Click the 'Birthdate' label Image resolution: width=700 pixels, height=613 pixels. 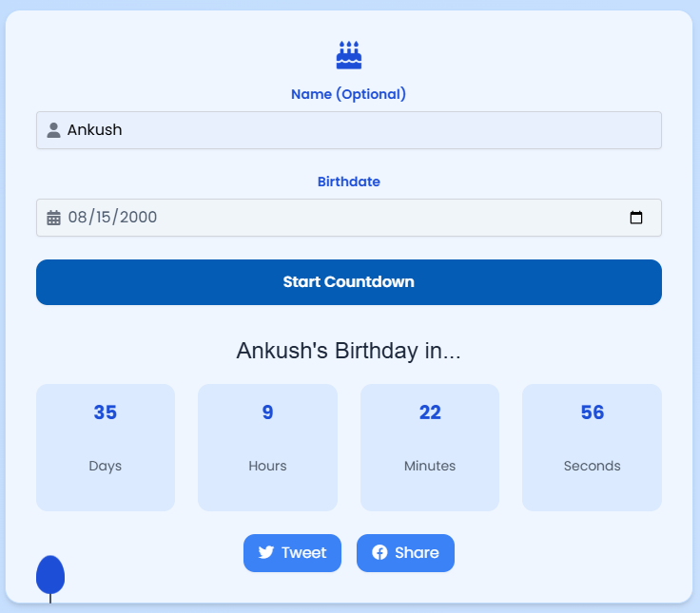tap(349, 182)
